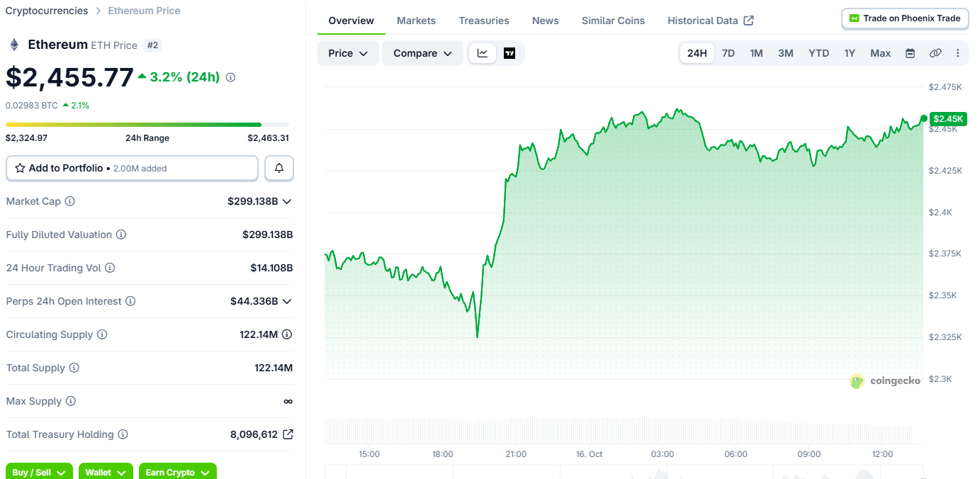Select the Max time range
This screenshot has width=980, height=479.
pos(881,53)
